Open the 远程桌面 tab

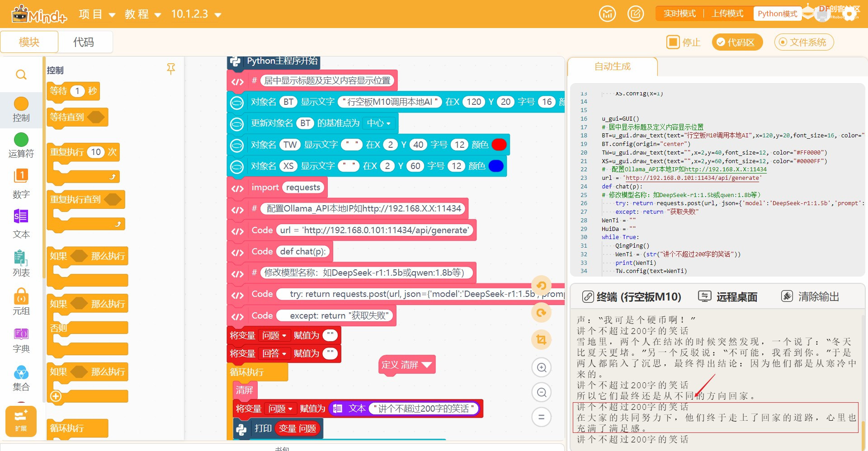(x=728, y=297)
